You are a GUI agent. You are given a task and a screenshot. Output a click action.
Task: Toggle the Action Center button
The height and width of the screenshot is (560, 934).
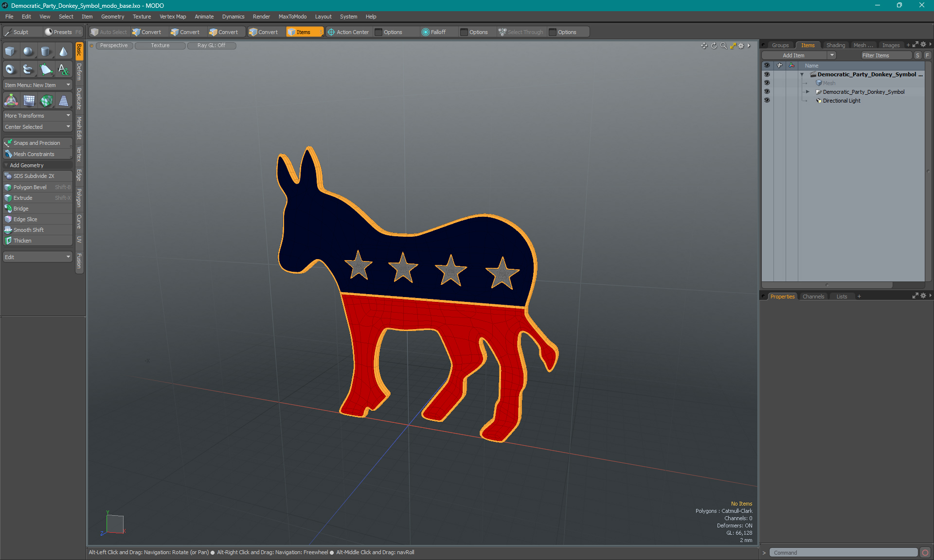tap(348, 32)
